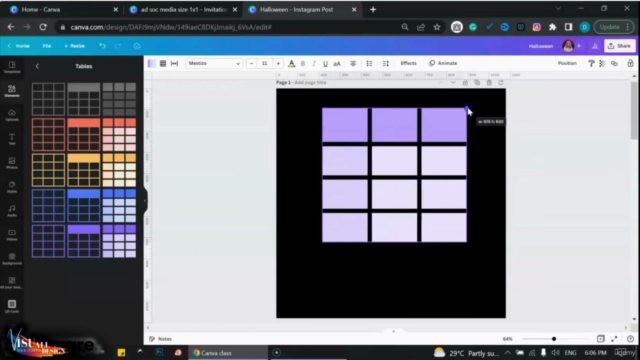The width and height of the screenshot is (640, 360).
Task: Open the Photos panel in sidebar
Action: pos(12,163)
